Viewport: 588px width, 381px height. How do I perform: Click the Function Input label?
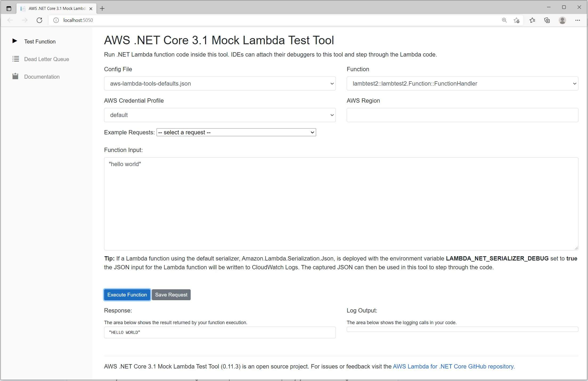point(123,150)
